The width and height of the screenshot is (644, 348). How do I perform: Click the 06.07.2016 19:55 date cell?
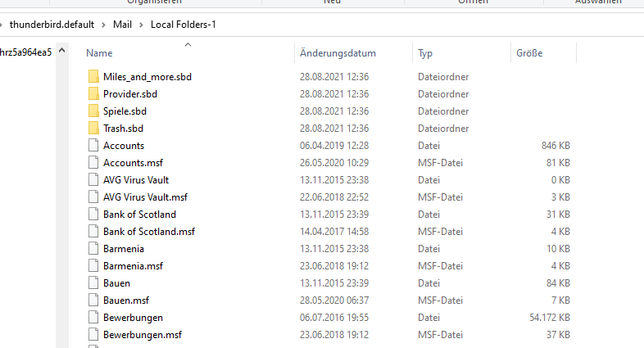point(334,318)
